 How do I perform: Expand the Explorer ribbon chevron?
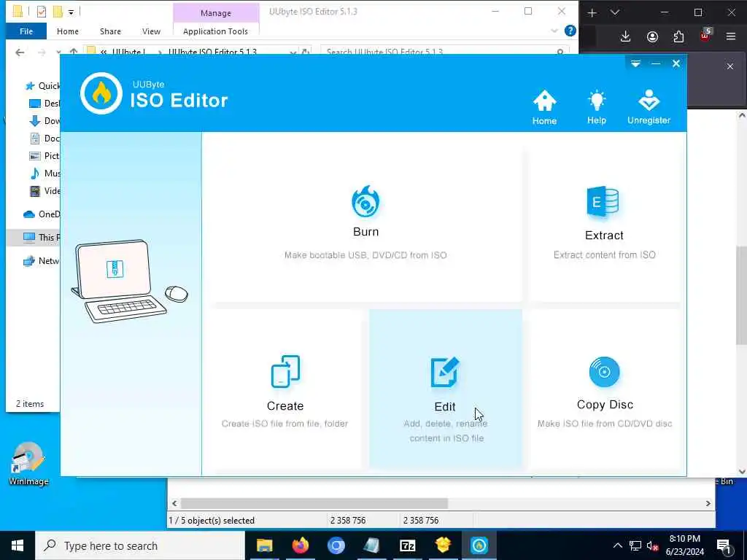[554, 31]
